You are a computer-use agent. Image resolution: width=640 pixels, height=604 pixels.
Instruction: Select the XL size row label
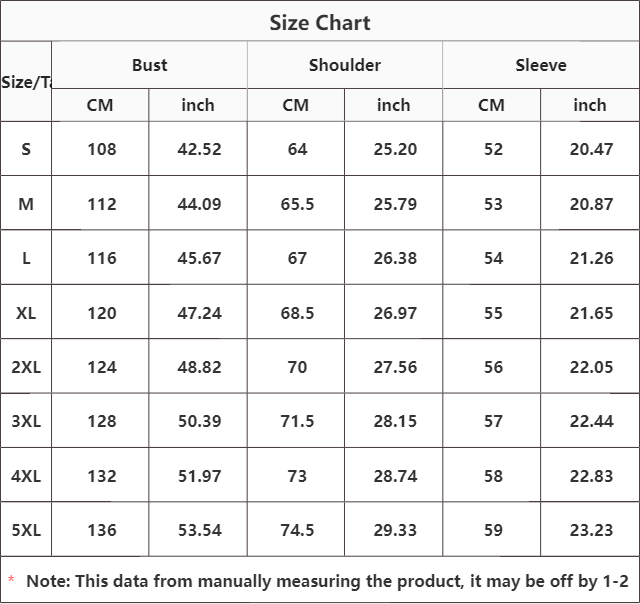click(x=26, y=313)
